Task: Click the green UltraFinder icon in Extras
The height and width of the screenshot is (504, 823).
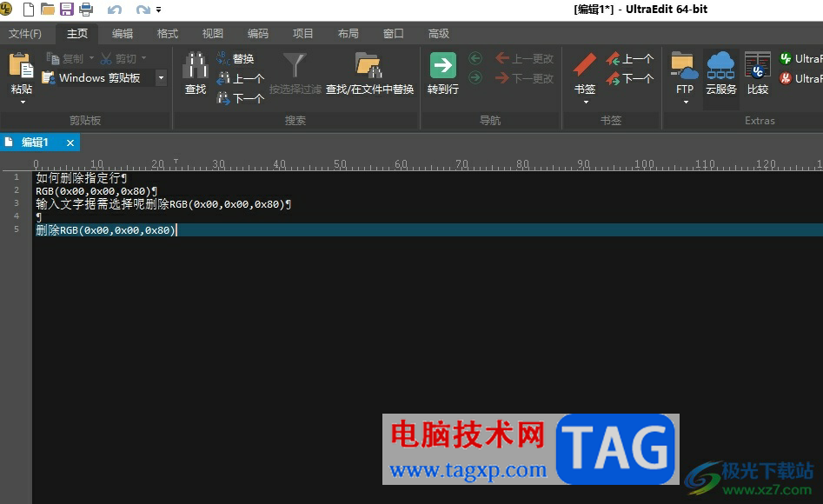Action: click(x=786, y=58)
